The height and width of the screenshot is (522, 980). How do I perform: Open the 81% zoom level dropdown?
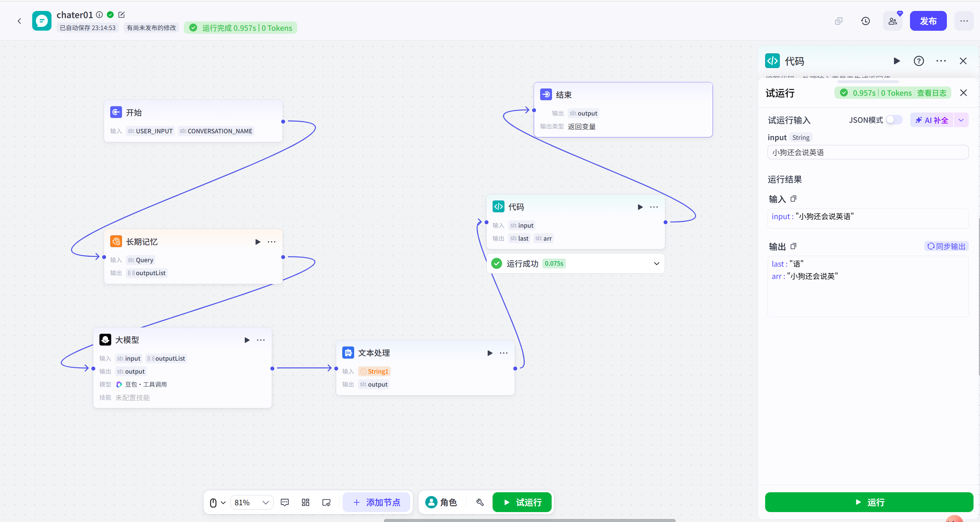pyautogui.click(x=251, y=502)
